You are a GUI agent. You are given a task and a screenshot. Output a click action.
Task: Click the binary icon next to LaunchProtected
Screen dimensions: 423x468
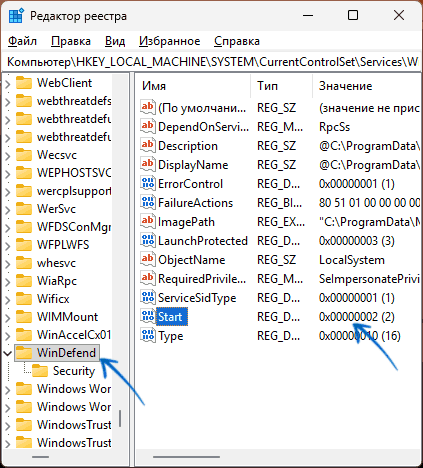[x=148, y=241]
